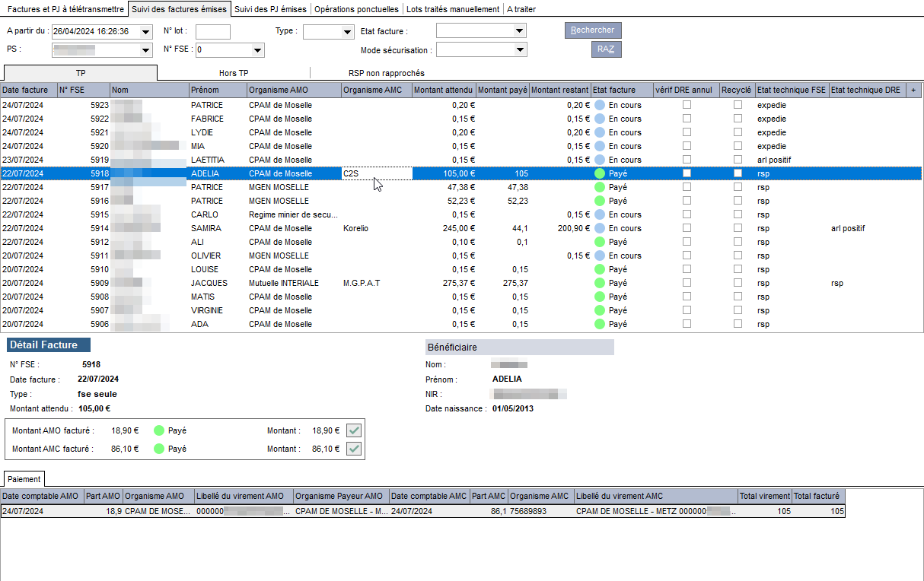Screen dimensions: 924x581
Task: Click the validation checkmark next to Montant 86,10 €
Action: tap(353, 449)
